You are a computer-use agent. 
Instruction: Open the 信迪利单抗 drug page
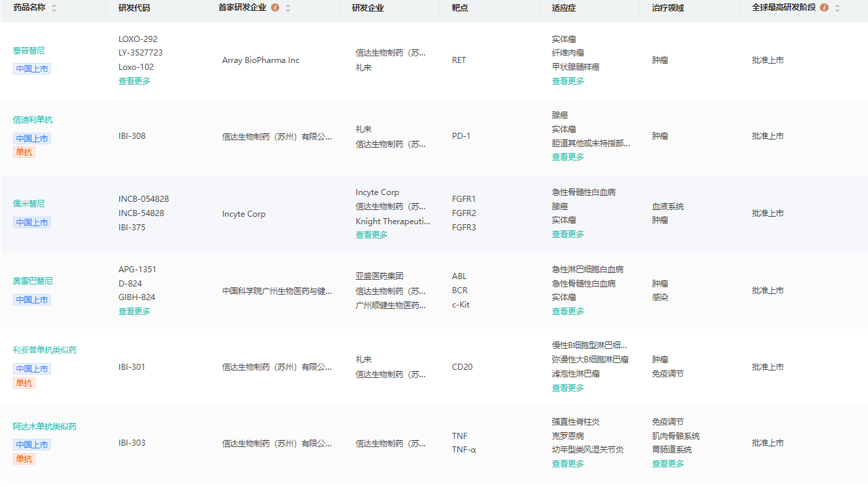(x=33, y=120)
